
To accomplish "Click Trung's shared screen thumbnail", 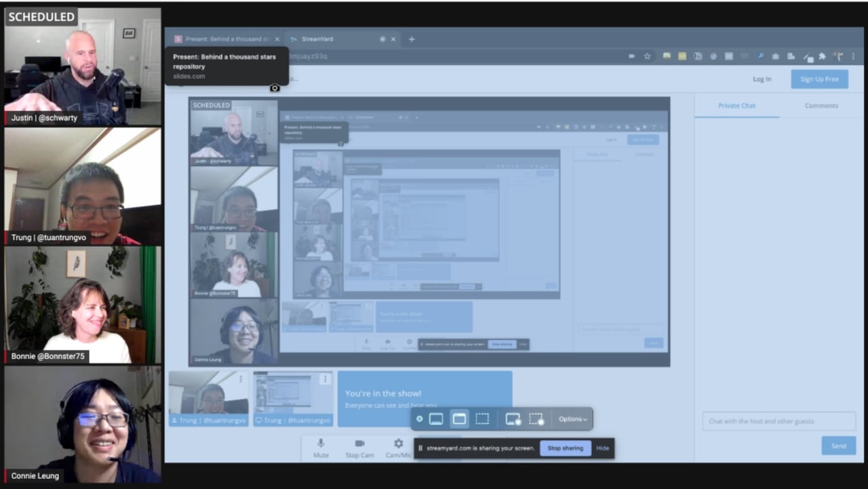I will click(293, 399).
